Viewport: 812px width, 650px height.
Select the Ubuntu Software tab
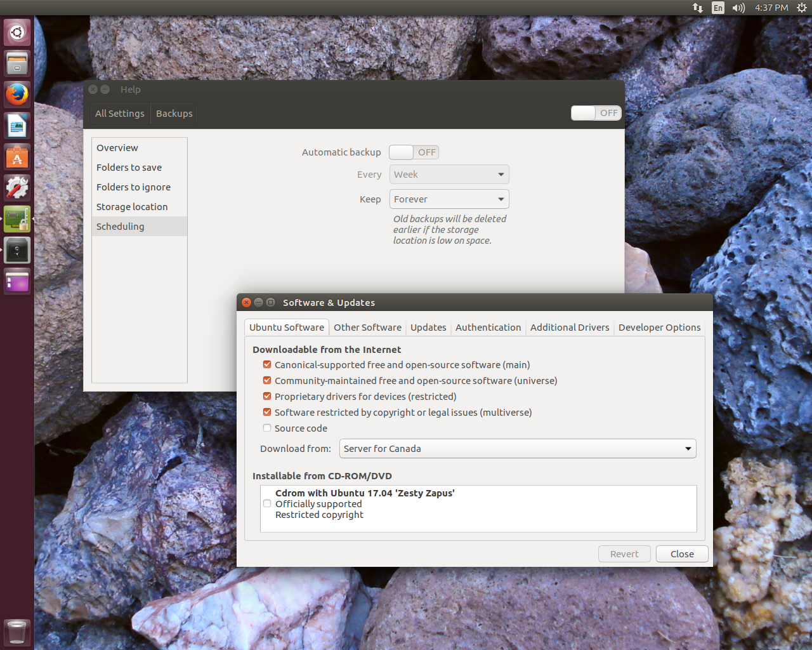pyautogui.click(x=287, y=328)
